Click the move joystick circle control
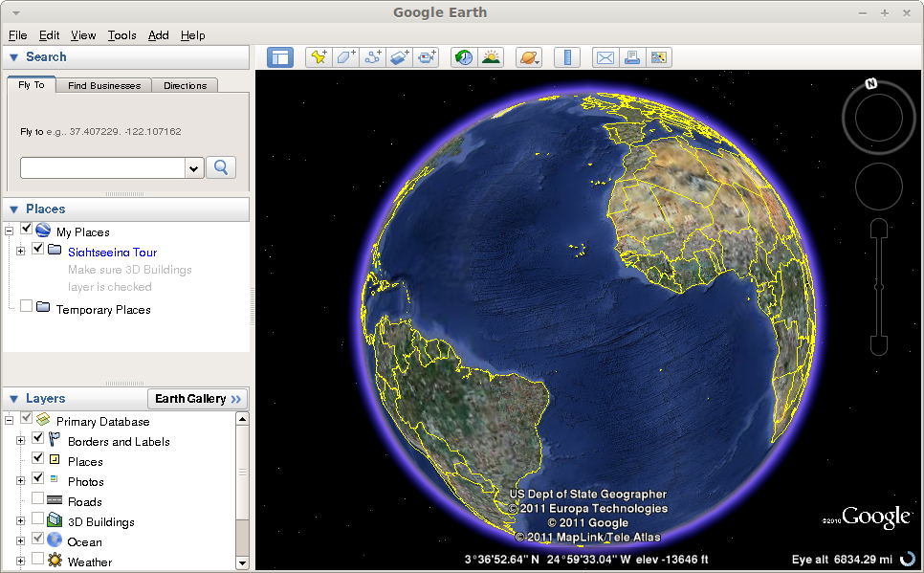Viewport: 924px width, 573px height. click(879, 187)
